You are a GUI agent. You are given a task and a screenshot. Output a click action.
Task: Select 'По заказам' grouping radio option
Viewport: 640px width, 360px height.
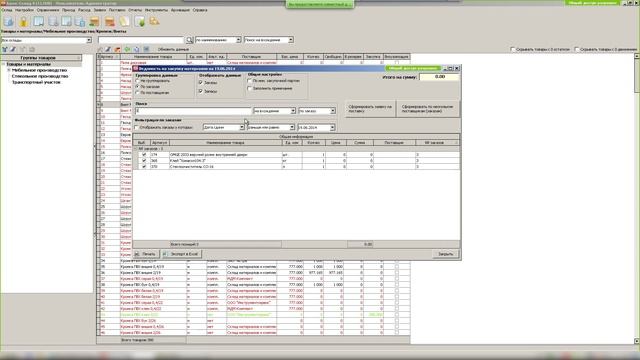click(x=138, y=87)
